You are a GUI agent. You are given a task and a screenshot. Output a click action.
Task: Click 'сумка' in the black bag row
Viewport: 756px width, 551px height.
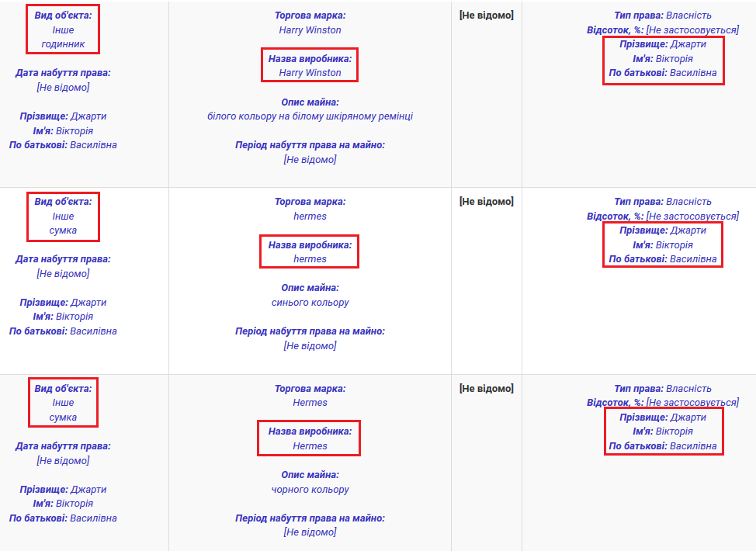click(63, 418)
